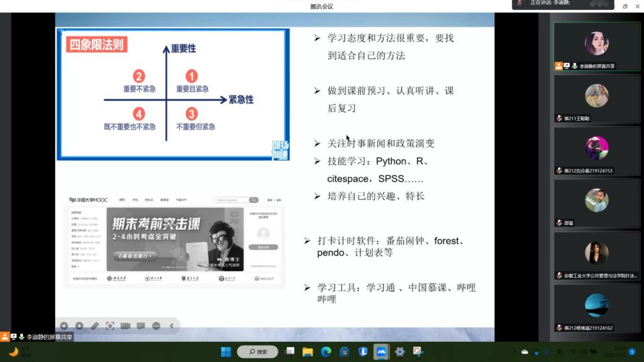
Task: Open the Snipping Tool from the taskbar
Action: click(417, 352)
